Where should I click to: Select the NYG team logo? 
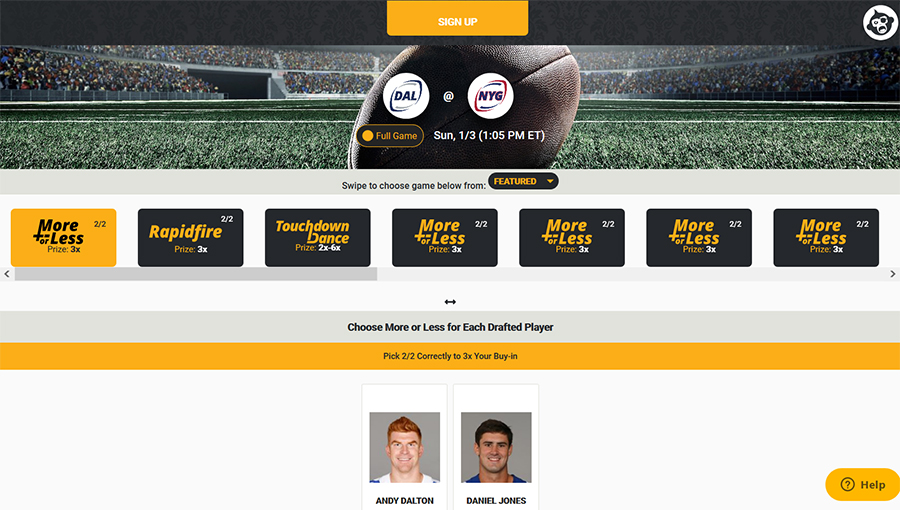coord(490,96)
